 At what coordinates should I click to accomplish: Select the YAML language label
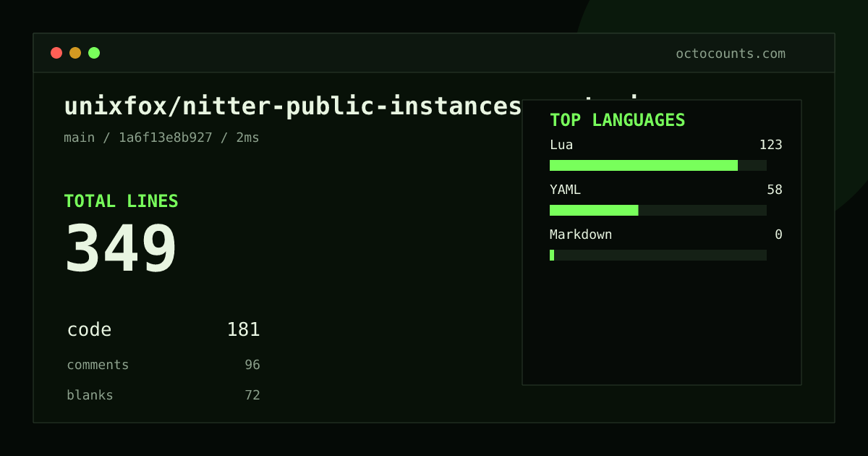click(565, 190)
